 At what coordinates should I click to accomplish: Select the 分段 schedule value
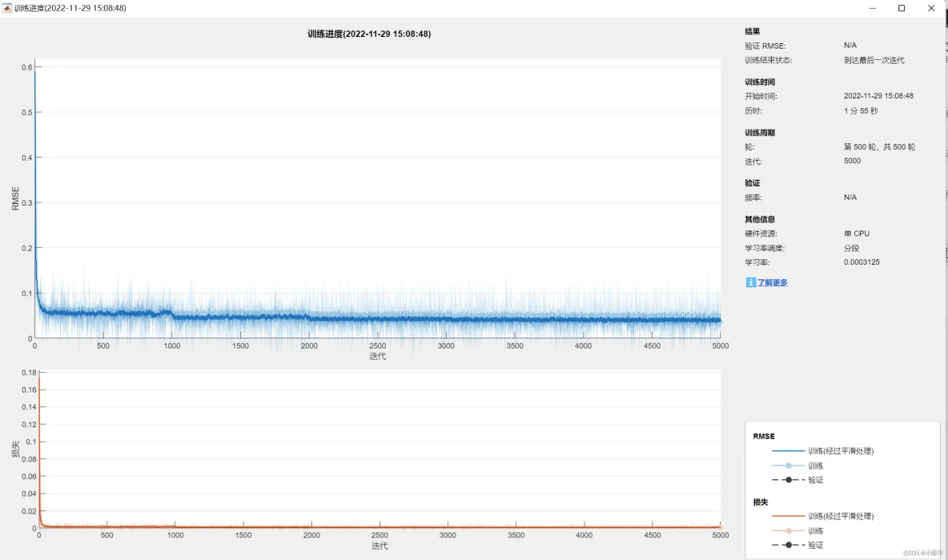point(851,248)
